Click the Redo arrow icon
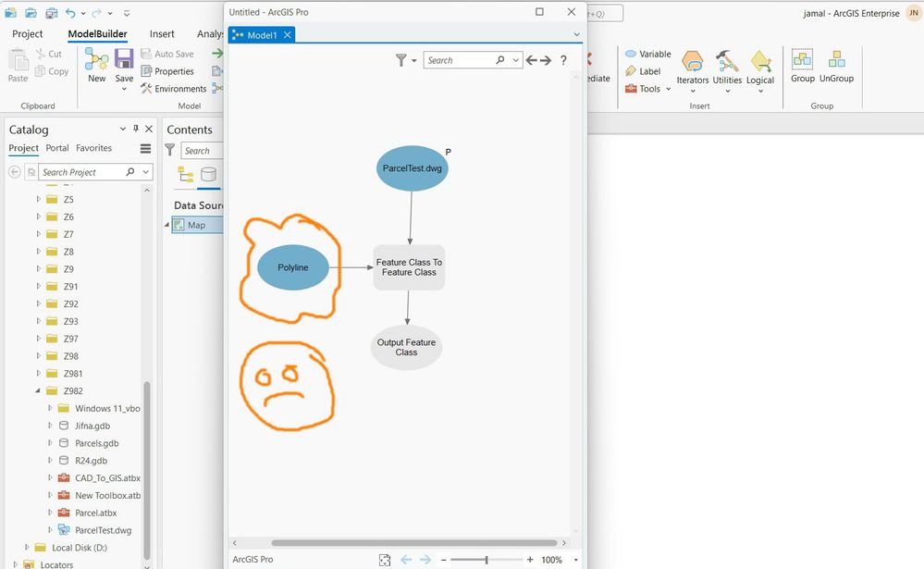 (x=96, y=12)
